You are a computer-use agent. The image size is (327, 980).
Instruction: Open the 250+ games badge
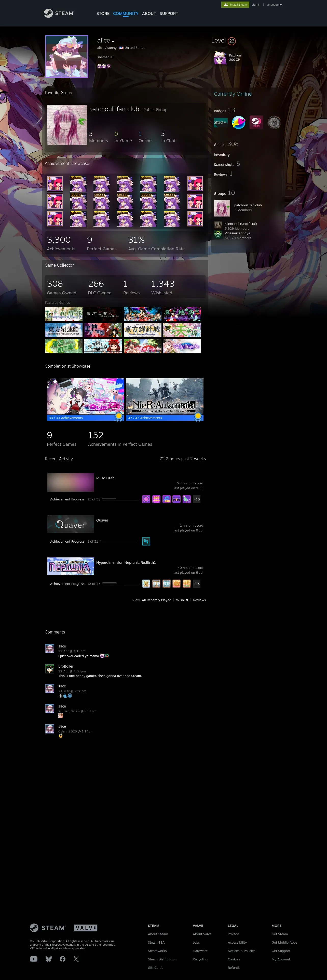(x=220, y=123)
